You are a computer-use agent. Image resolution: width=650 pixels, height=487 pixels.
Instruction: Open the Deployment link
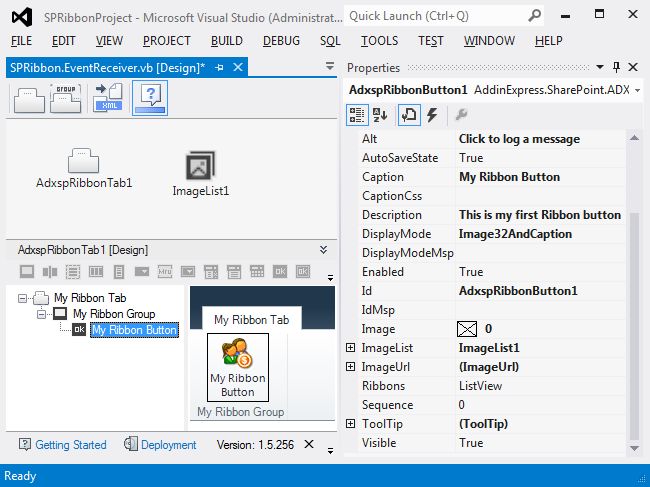(x=168, y=445)
